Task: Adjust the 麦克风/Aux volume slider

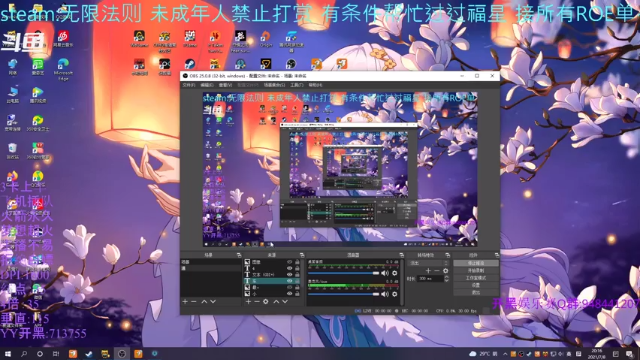Action: (344, 294)
